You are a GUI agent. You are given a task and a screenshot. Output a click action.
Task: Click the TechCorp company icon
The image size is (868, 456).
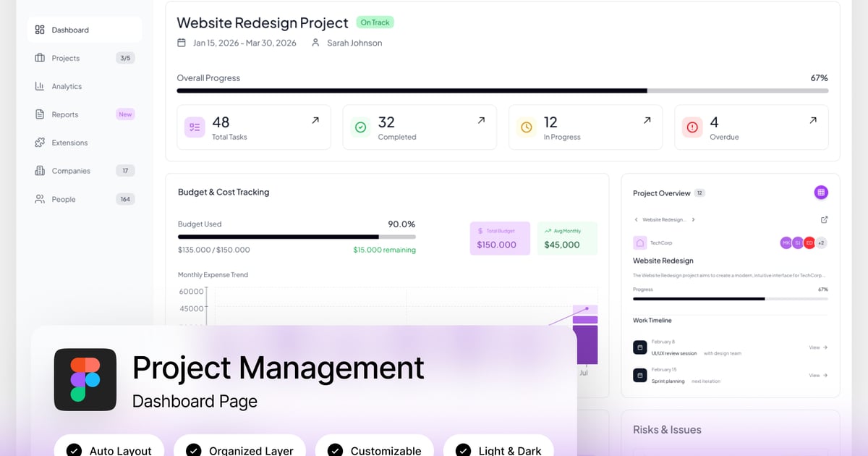pyautogui.click(x=639, y=242)
